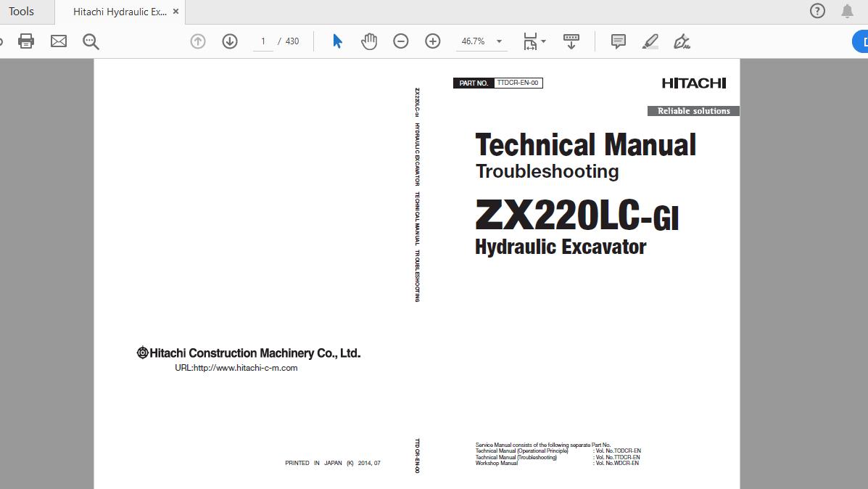868x489 pixels.
Task: Expand the page fit options arrow
Action: [545, 41]
